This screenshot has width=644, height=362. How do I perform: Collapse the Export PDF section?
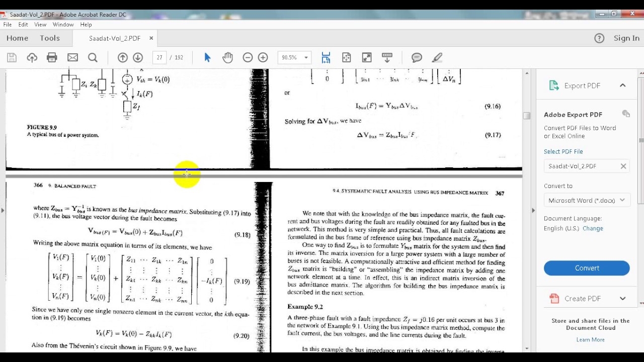[x=622, y=85]
